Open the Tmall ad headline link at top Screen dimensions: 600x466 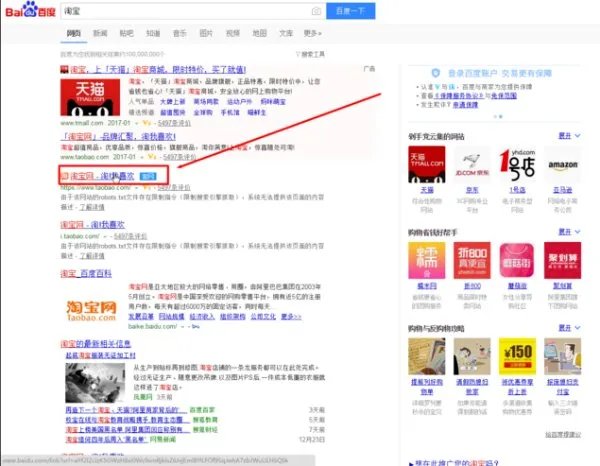click(x=158, y=70)
